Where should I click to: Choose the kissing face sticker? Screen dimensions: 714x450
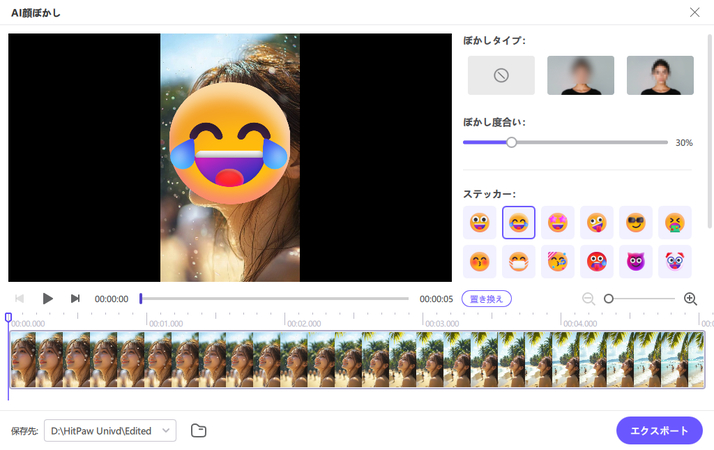click(479, 261)
